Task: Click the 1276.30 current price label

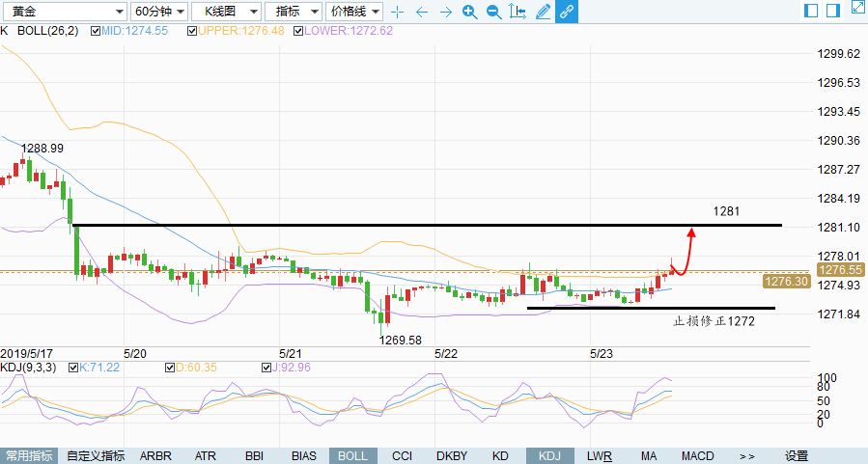Action: point(786,282)
